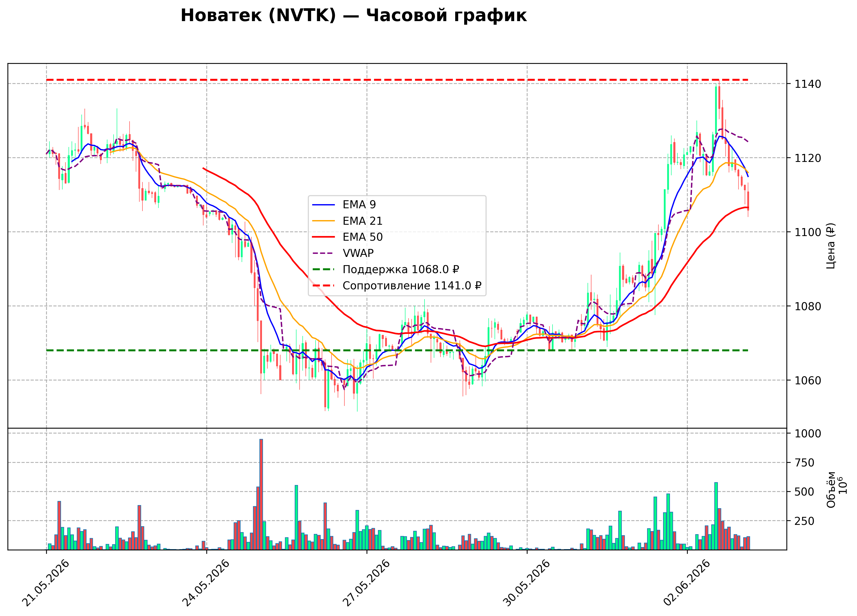Viewport: 857px width, 616px height.
Task: Click the "Цена (₽)" axis label
Action: tap(830, 246)
